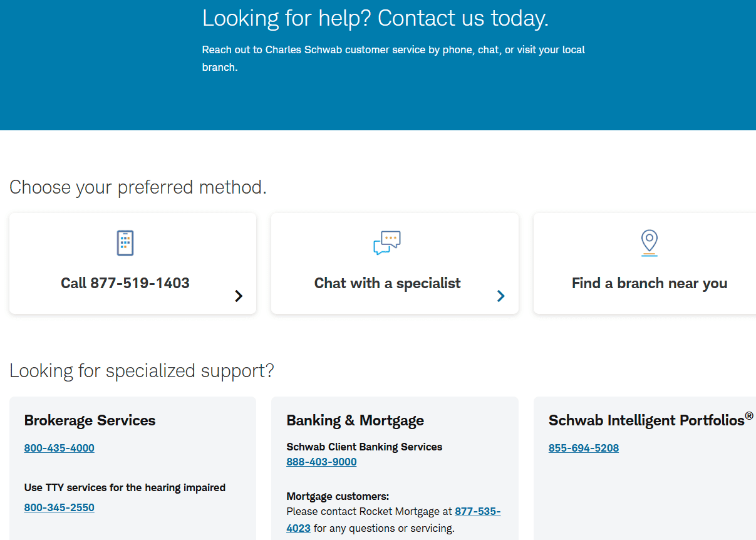This screenshot has width=756, height=540.
Task: Click the Schwab Client Banking Services label
Action: [x=364, y=447]
